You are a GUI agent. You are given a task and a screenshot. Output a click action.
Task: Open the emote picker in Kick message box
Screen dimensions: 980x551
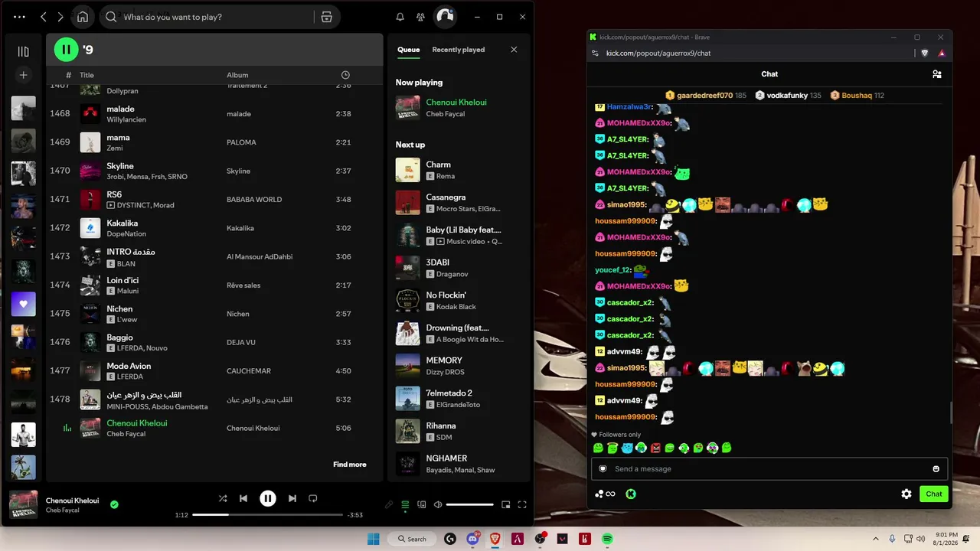[936, 469]
